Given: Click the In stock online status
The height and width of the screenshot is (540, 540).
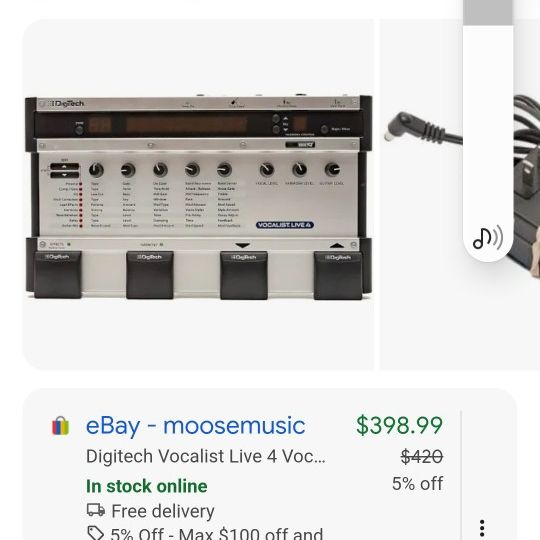Looking at the screenshot, I should click(x=147, y=486).
